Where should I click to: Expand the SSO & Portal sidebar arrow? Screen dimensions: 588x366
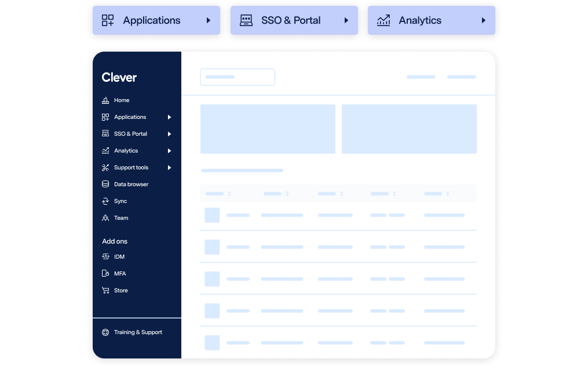point(170,134)
